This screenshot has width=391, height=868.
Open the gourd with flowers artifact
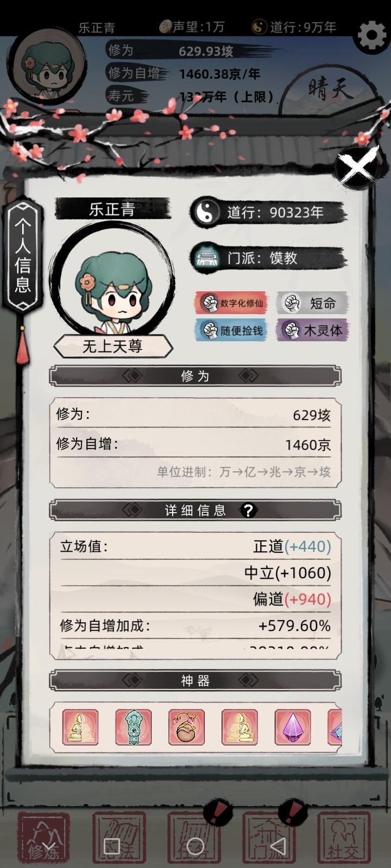[x=186, y=727]
